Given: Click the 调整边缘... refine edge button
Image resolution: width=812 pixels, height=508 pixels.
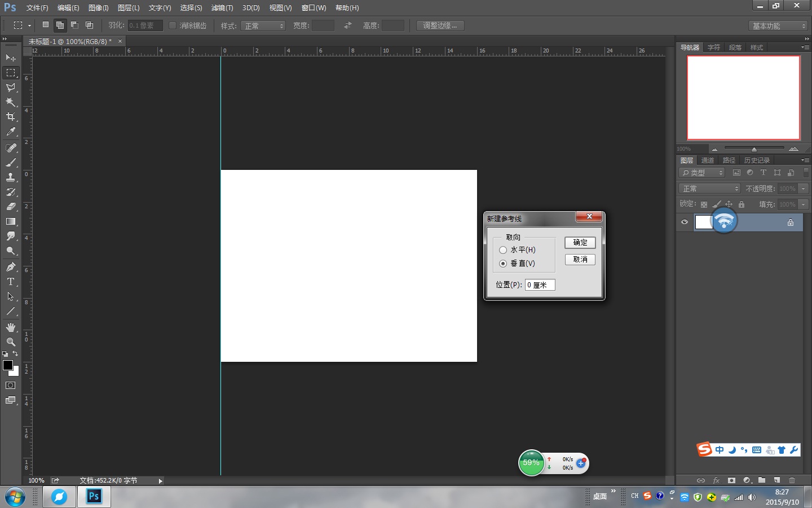Looking at the screenshot, I should [440, 25].
